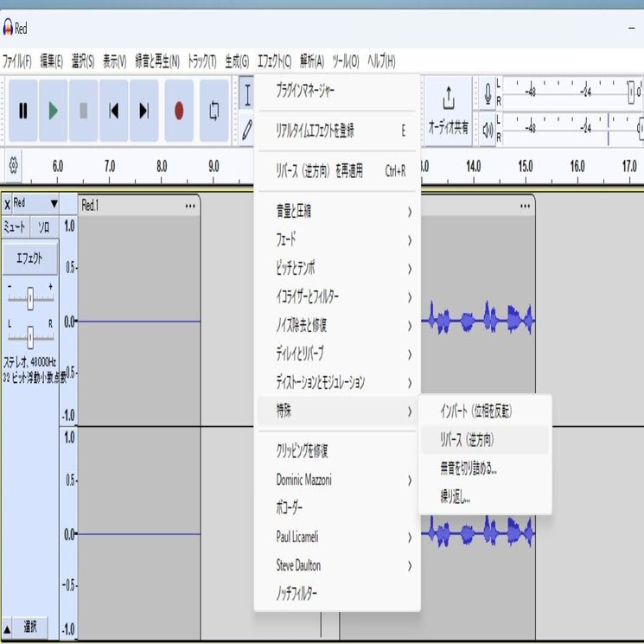
Task: Close the Red track with X
Action: pyautogui.click(x=7, y=204)
